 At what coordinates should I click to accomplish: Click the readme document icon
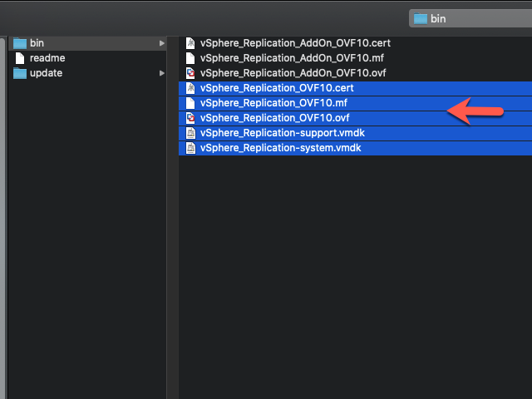(x=20, y=58)
